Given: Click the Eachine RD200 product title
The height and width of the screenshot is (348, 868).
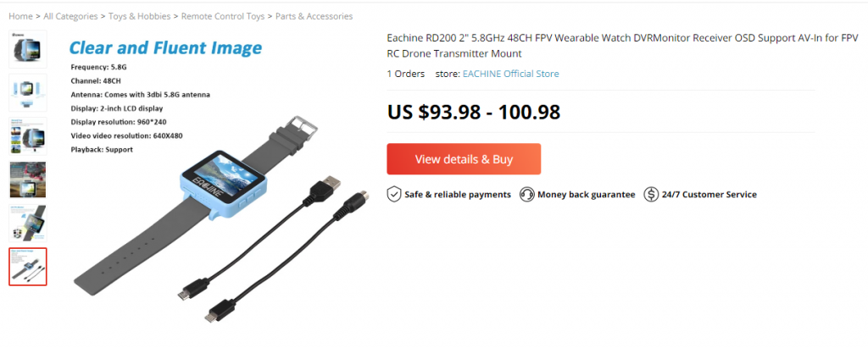Looking at the screenshot, I should [623, 46].
